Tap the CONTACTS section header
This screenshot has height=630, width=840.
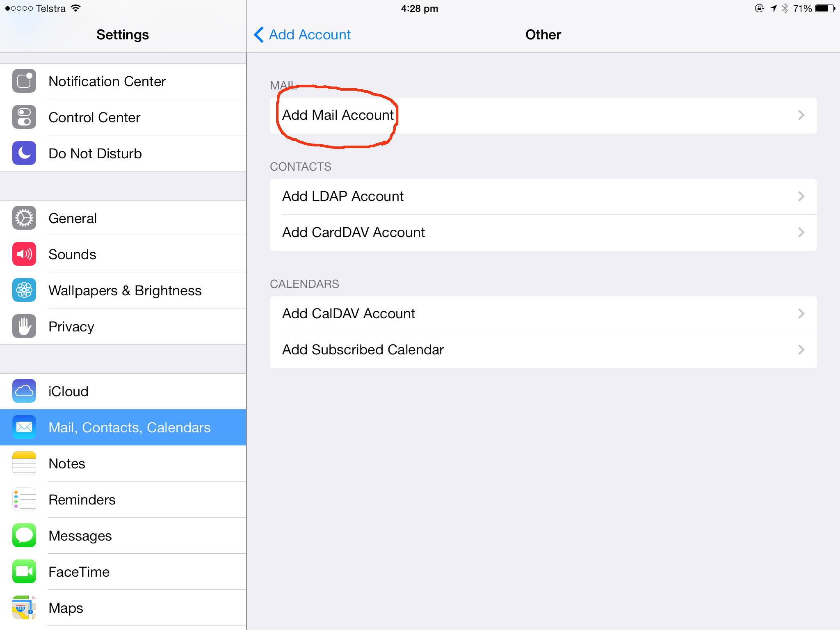(300, 167)
